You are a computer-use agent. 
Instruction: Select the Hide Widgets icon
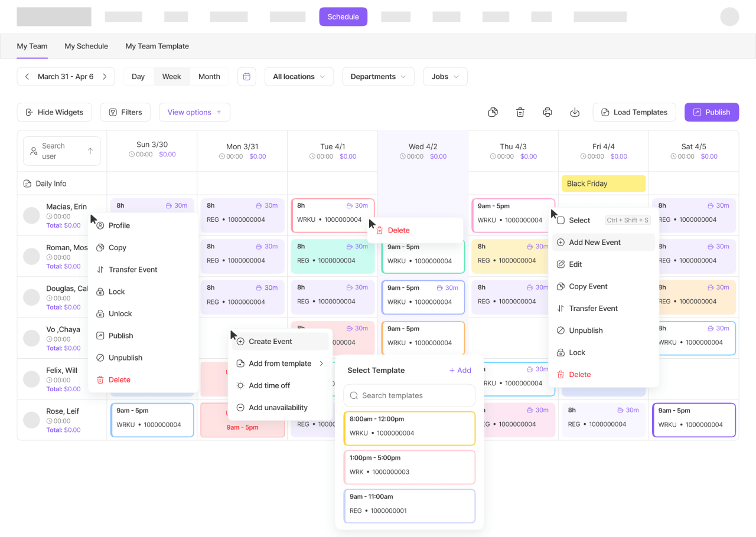point(30,112)
